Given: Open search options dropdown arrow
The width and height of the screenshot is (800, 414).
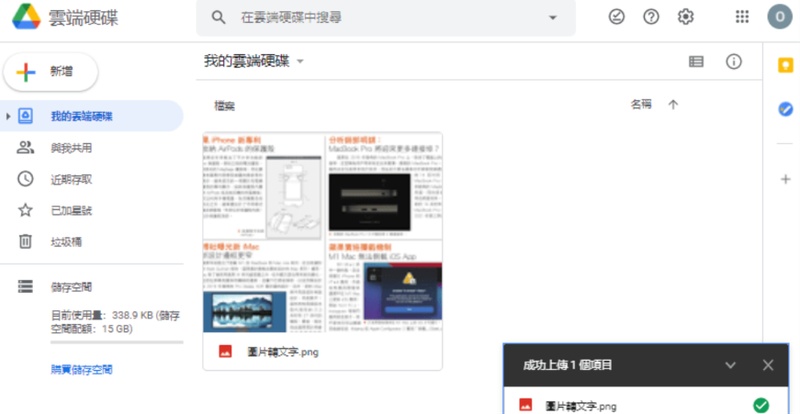Looking at the screenshot, I should pyautogui.click(x=553, y=18).
